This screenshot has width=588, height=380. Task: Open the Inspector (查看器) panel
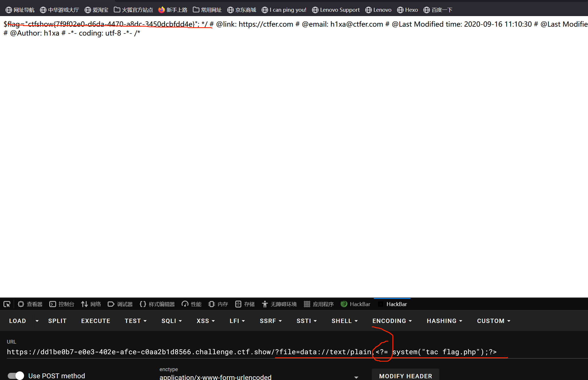coord(30,304)
